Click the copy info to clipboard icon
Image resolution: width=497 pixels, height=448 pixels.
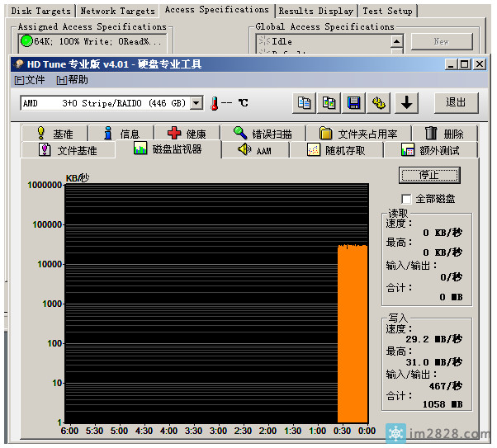305,103
